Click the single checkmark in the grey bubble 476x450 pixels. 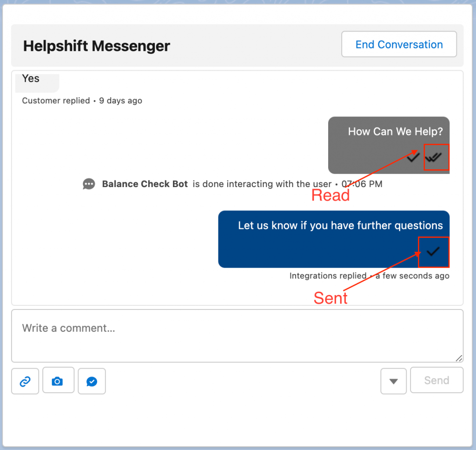(x=413, y=158)
